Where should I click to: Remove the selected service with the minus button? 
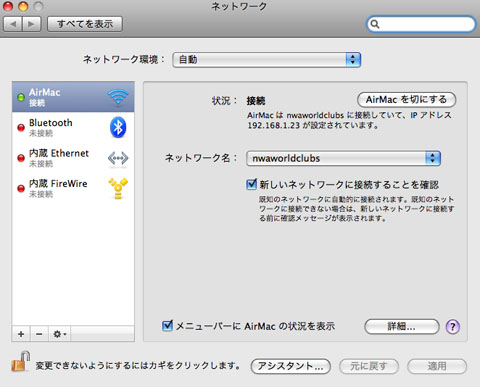(x=39, y=334)
